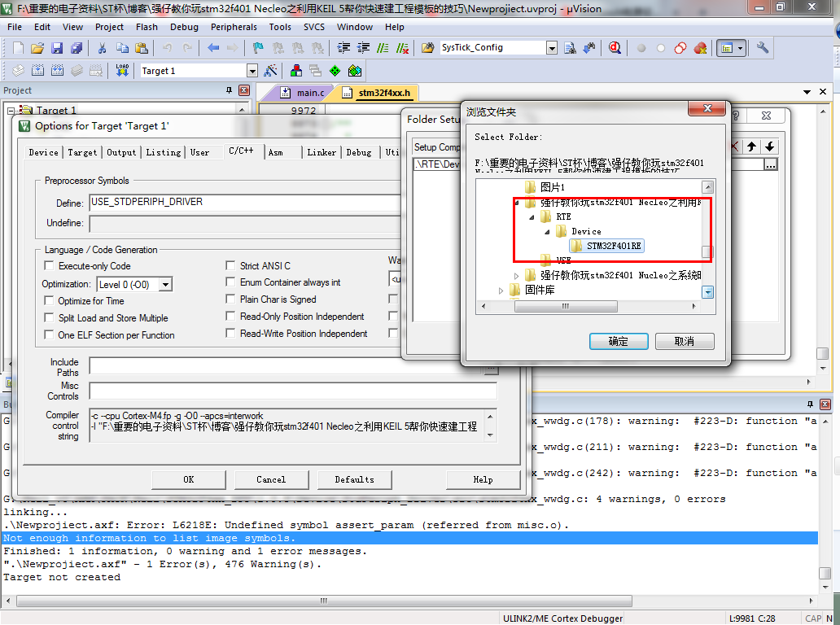
Task: Open the Peripherals menu
Action: click(234, 27)
